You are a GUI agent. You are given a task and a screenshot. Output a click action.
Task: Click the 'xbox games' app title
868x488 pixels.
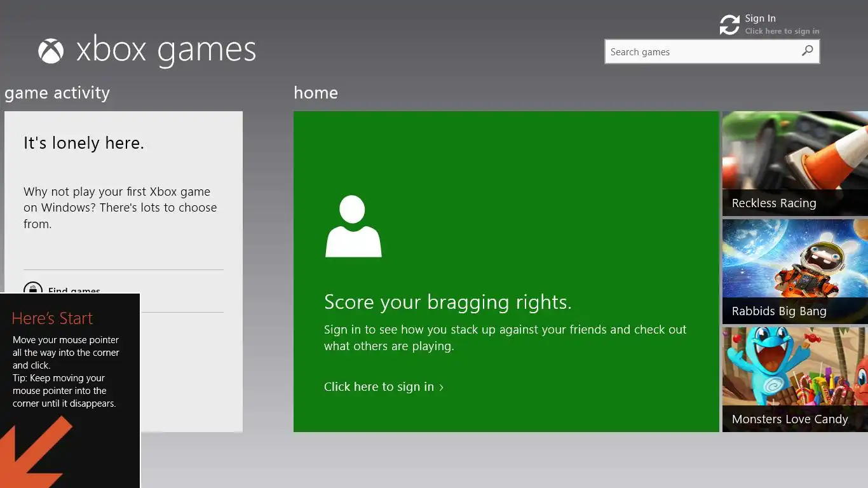(166, 50)
